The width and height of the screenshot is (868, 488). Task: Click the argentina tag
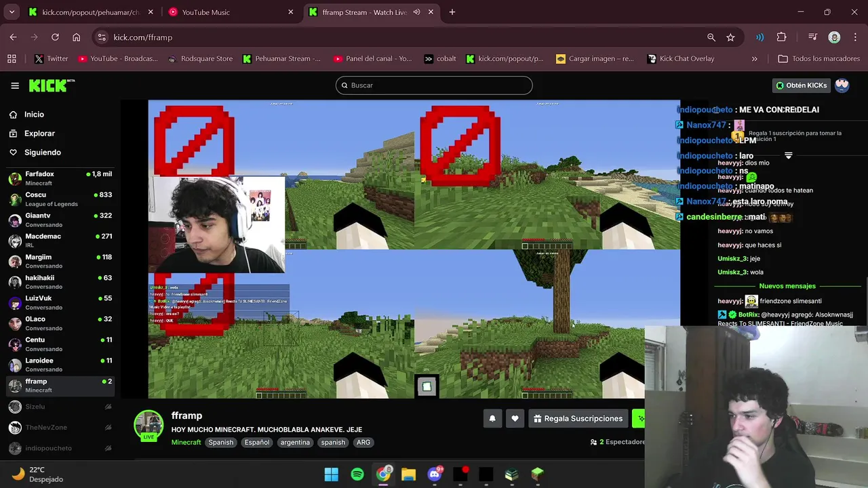click(x=295, y=443)
